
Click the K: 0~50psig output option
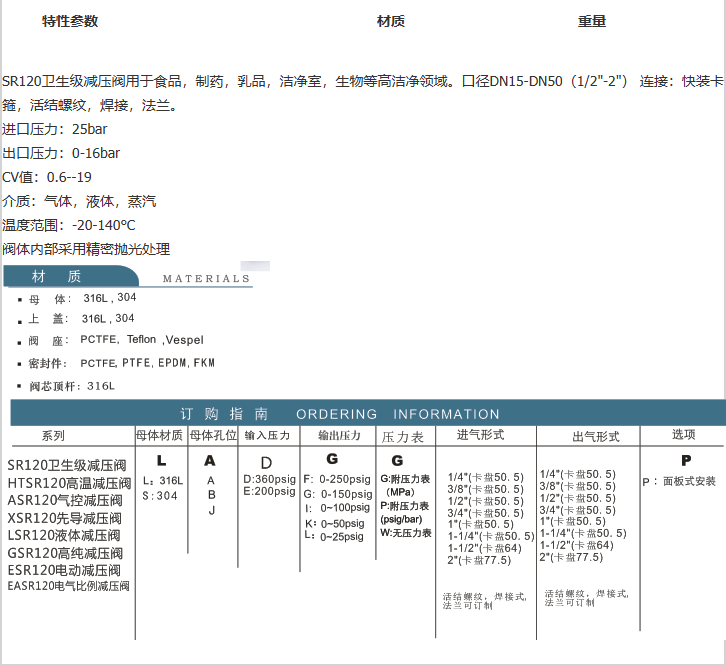[x=335, y=524]
